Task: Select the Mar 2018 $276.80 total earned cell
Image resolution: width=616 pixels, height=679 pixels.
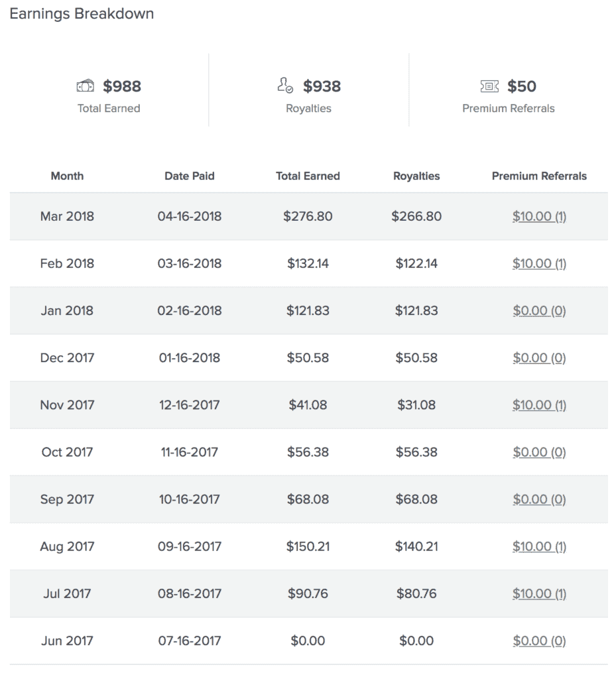Action: click(x=308, y=216)
